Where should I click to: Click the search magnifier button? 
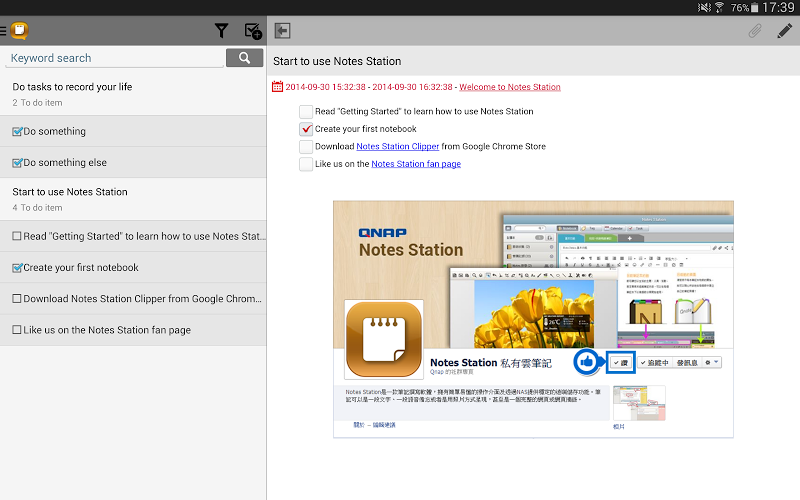click(244, 58)
